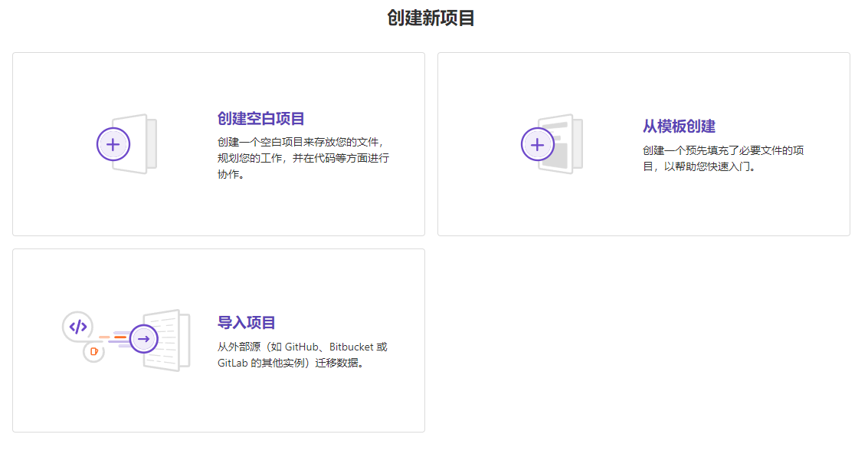The width and height of the screenshot is (868, 454).
Task: Open the 导入项目 title link
Action: (247, 323)
